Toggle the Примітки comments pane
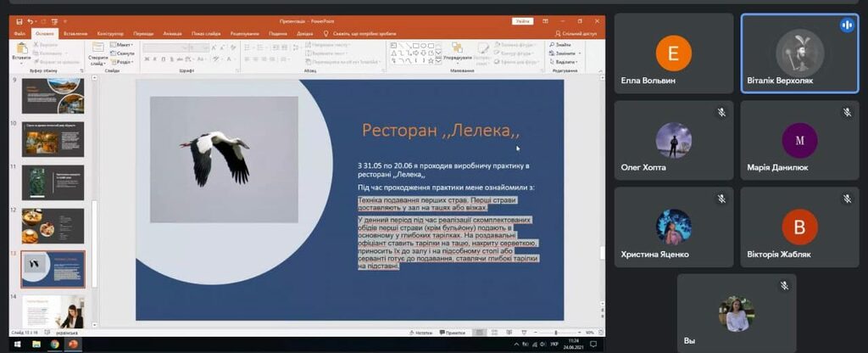The image size is (868, 353). 454,333
